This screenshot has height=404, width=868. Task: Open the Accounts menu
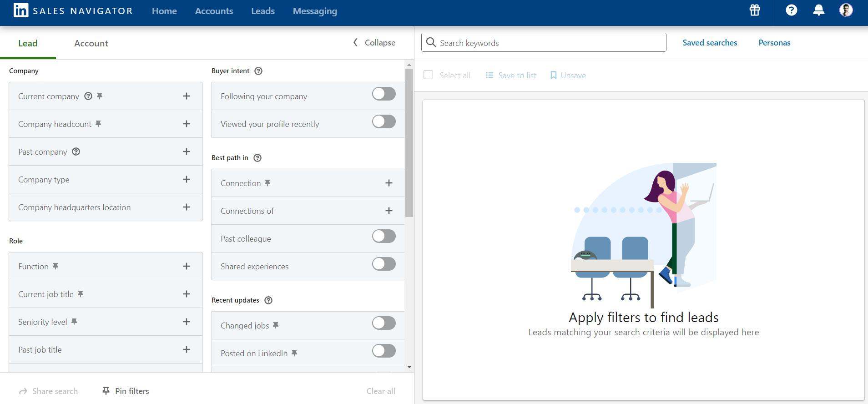[x=214, y=11]
